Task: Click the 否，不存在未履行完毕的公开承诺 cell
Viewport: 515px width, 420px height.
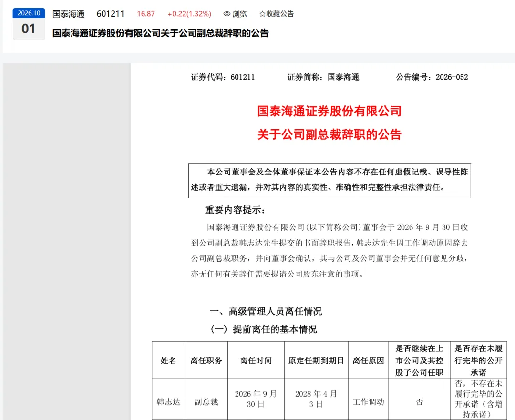Action: [478, 399]
